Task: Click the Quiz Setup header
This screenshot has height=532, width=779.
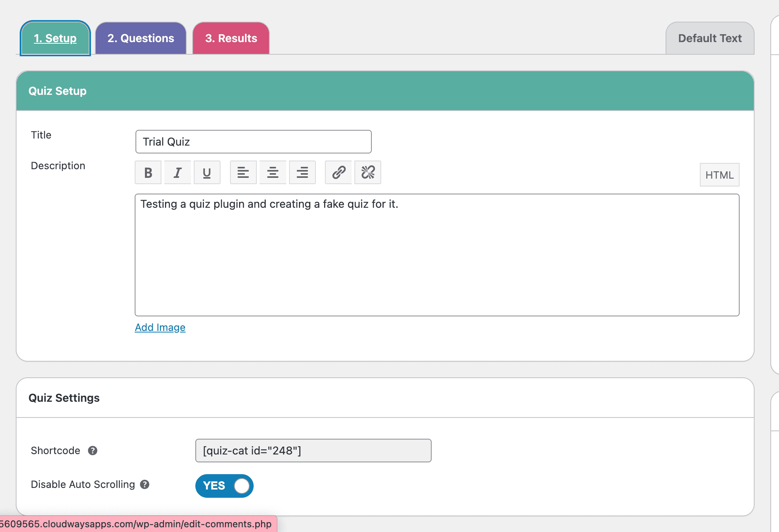Action: pyautogui.click(x=385, y=91)
